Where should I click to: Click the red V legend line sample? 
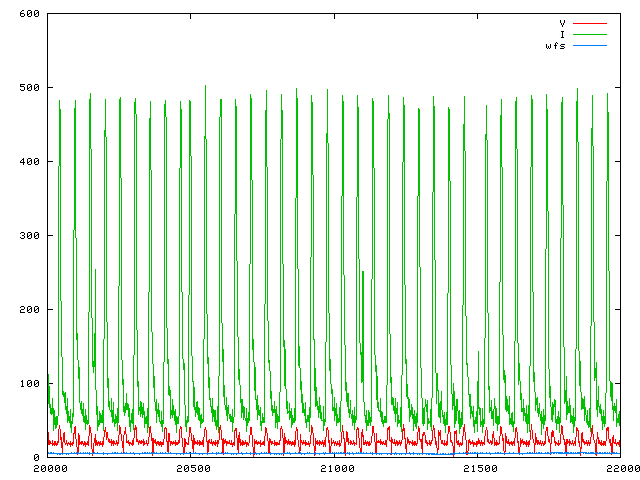click(589, 22)
